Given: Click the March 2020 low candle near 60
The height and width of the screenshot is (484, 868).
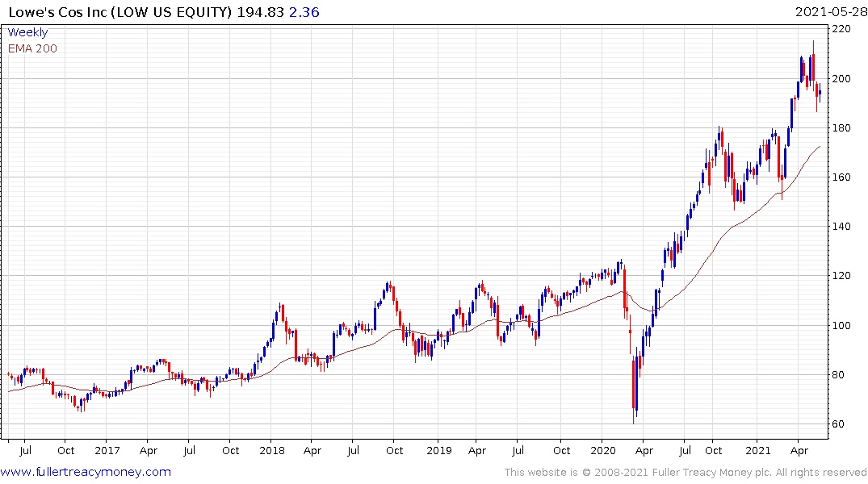Looking at the screenshot, I should 633,391.
